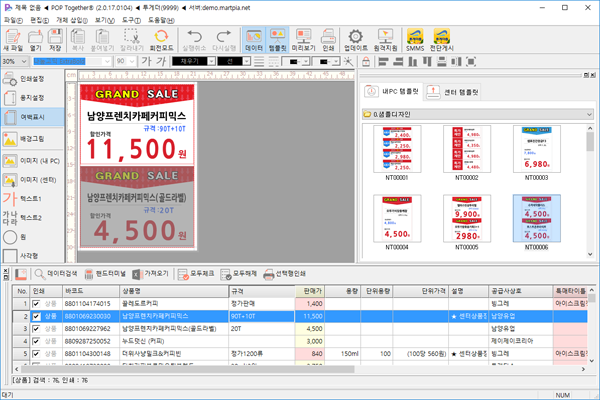
Task: Add 원 circle shape
Action: (33, 237)
